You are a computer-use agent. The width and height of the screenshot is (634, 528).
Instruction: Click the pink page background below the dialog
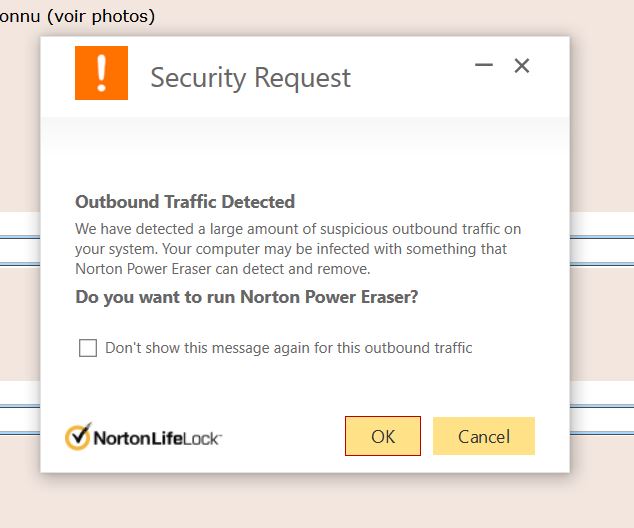click(x=300, y=500)
